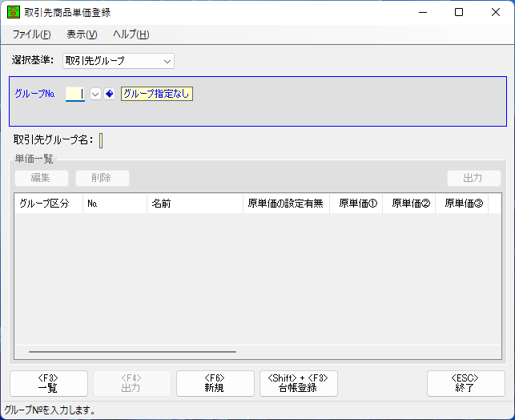The image size is (515, 420).
Task: Maximize the 取引先商品単価登録 window
Action: coord(459,13)
